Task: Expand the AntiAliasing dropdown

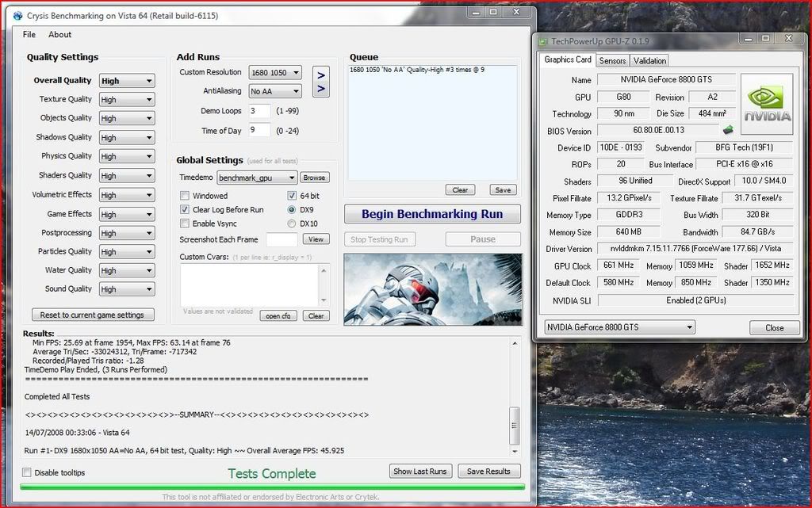Action: click(275, 92)
